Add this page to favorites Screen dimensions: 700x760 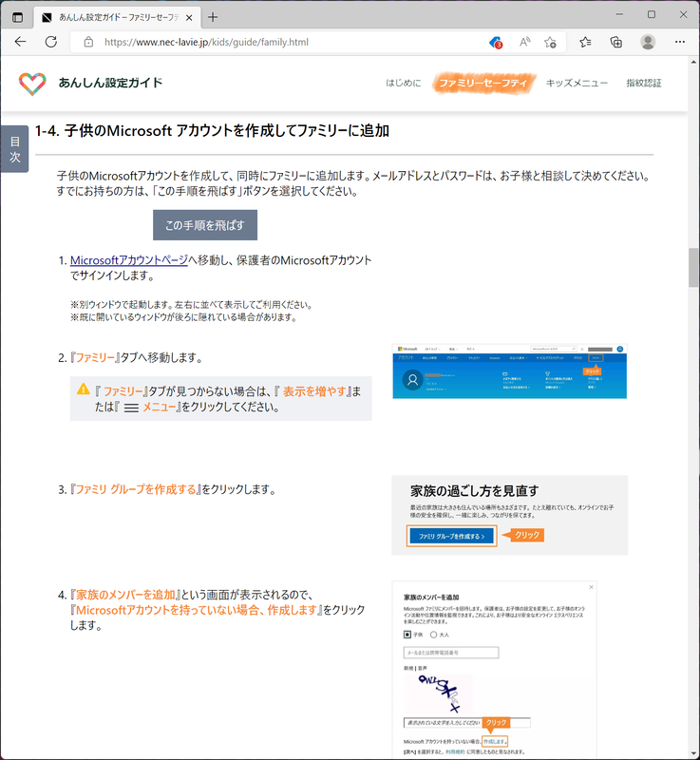550,42
